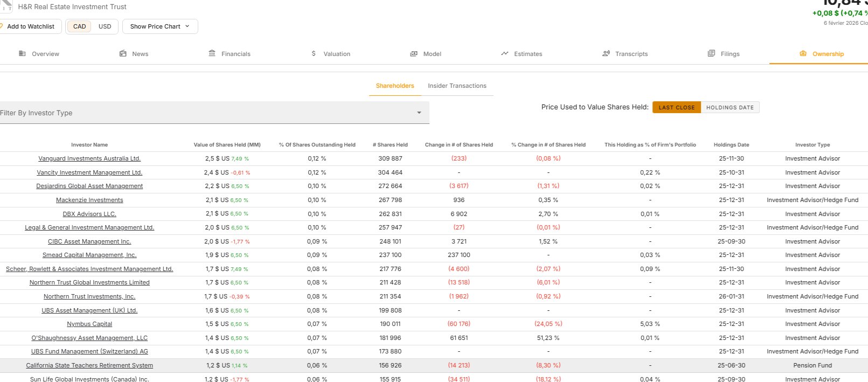Expand the Show Price Chart dropdown
This screenshot has height=382, width=868.
(x=159, y=26)
